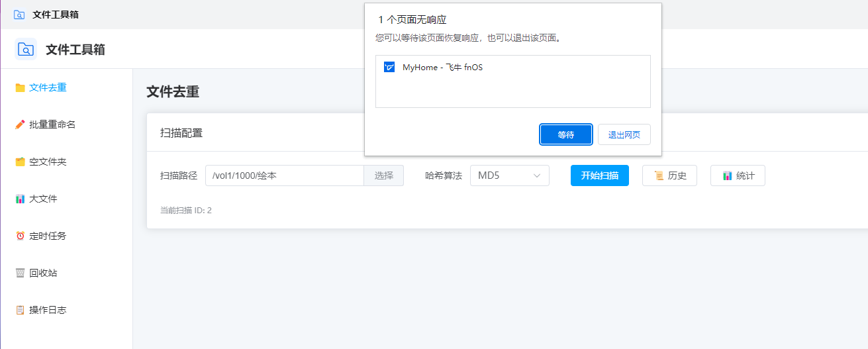
Task: Open the 定时任务 page
Action: [66, 236]
